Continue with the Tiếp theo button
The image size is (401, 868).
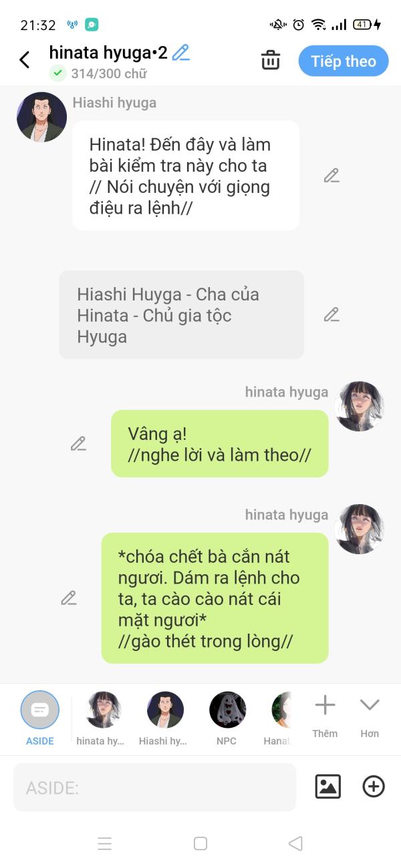click(344, 61)
